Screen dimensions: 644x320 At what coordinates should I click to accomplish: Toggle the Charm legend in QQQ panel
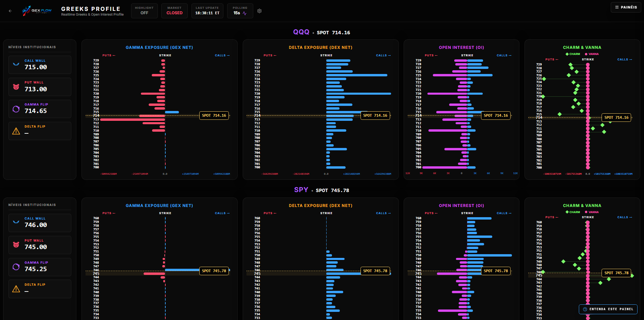point(573,54)
